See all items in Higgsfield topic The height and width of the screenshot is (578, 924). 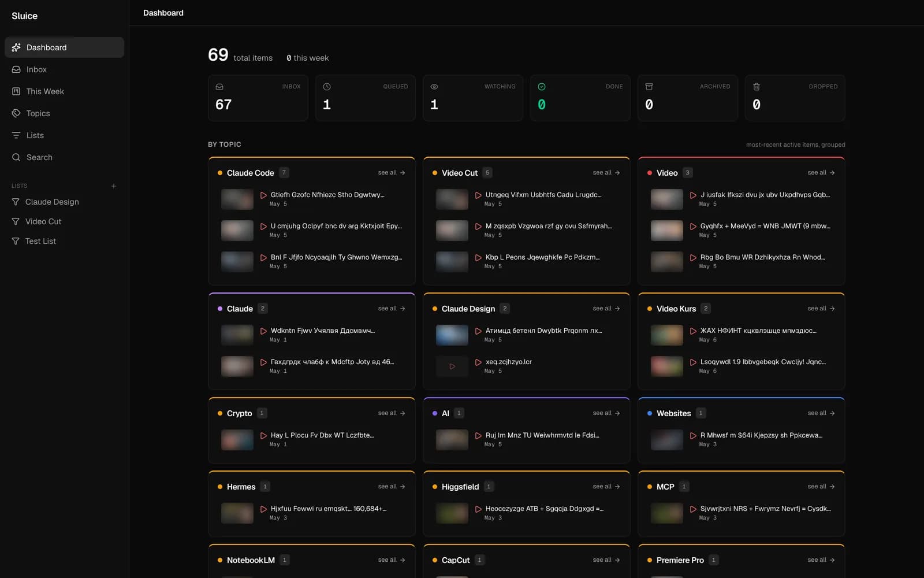click(606, 487)
